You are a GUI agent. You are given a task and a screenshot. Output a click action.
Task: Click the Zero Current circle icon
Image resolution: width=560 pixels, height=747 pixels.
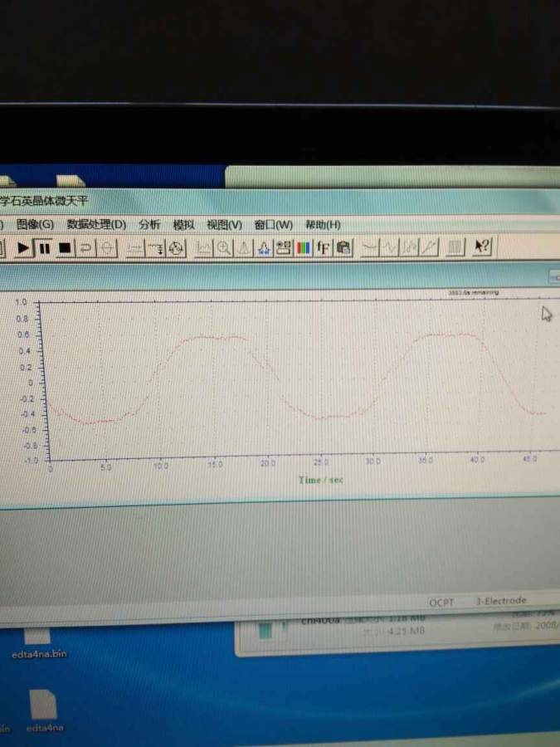107,247
